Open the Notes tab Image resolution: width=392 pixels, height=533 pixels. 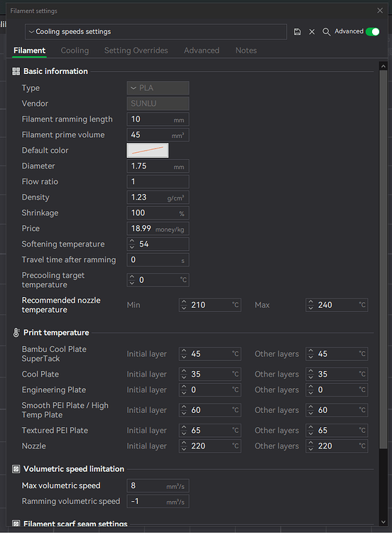click(246, 50)
